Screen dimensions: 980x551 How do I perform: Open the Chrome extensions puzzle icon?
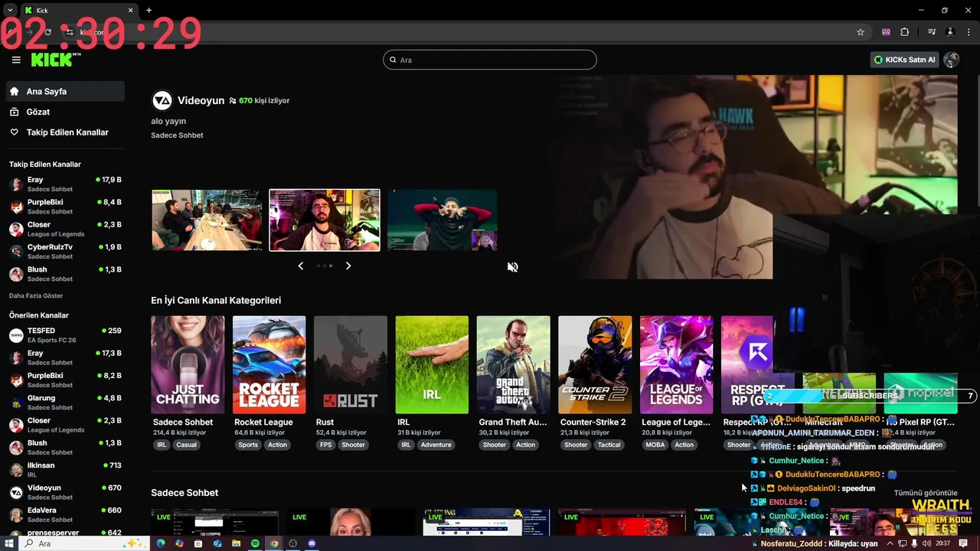[904, 32]
